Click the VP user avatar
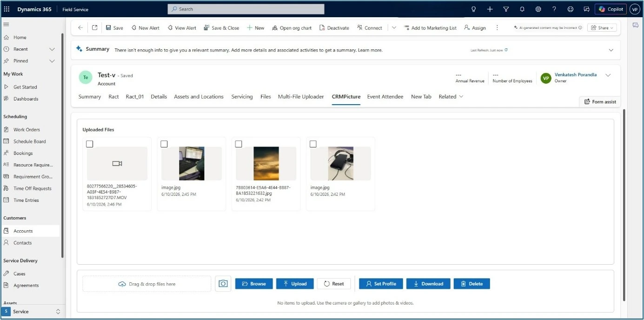Viewport: 644px width, 320px height. (635, 9)
